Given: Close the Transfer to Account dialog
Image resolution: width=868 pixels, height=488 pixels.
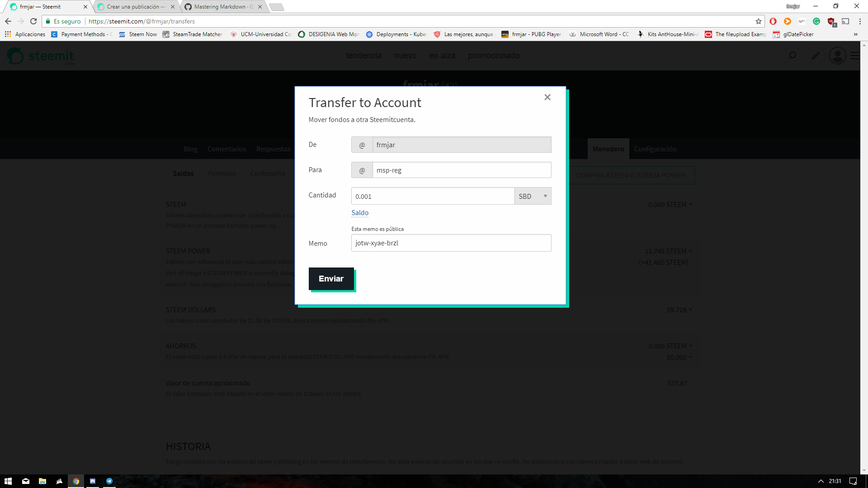Looking at the screenshot, I should click(x=547, y=97).
